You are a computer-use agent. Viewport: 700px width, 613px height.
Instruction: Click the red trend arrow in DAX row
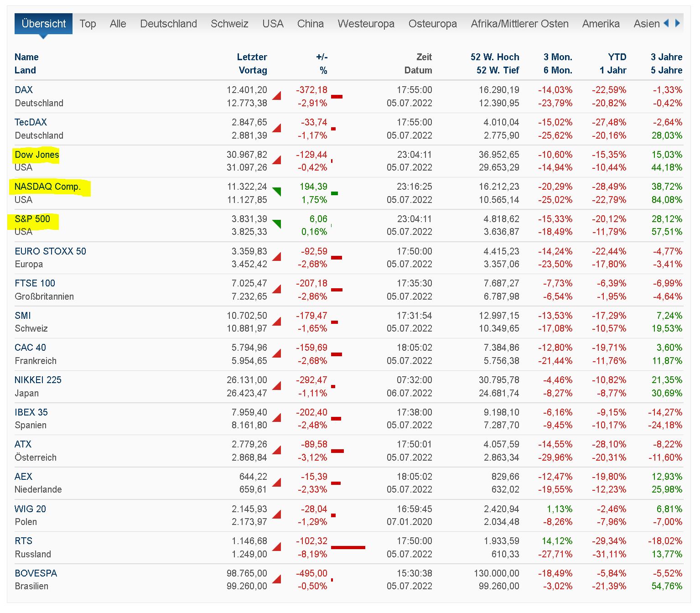(276, 96)
